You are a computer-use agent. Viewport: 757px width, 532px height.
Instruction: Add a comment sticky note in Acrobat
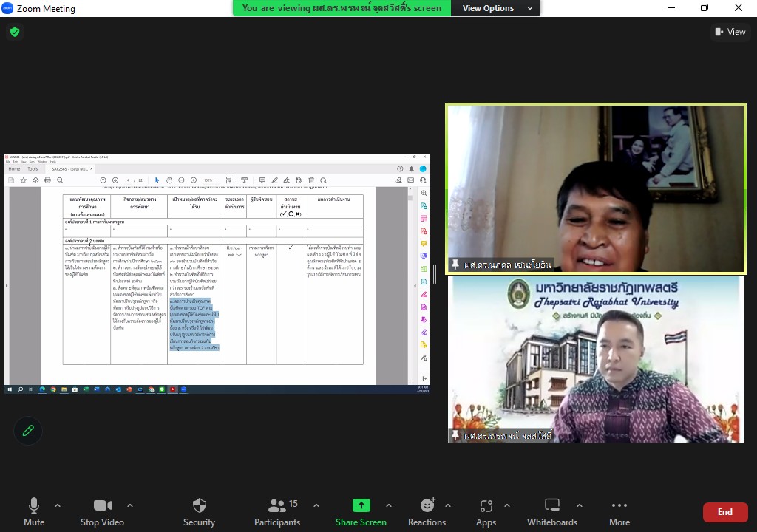pos(262,180)
